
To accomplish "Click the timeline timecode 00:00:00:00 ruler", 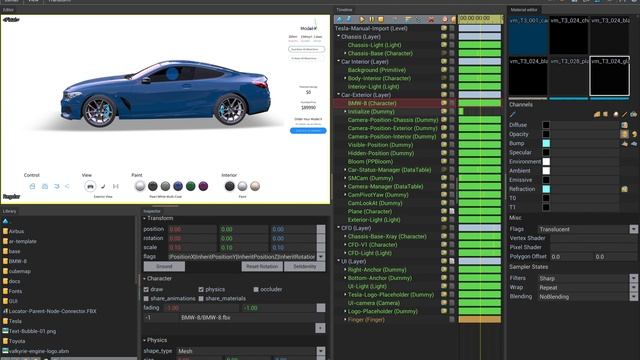I will tap(480, 19).
